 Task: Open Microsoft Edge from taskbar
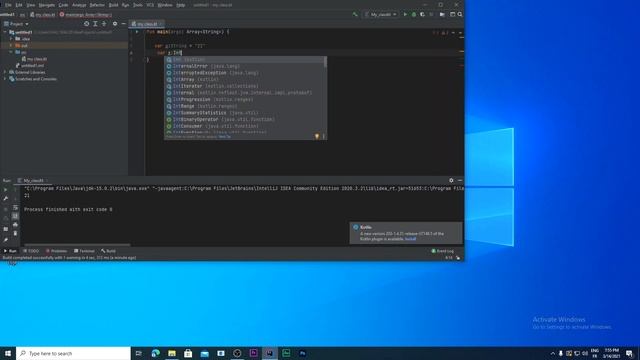156,353
